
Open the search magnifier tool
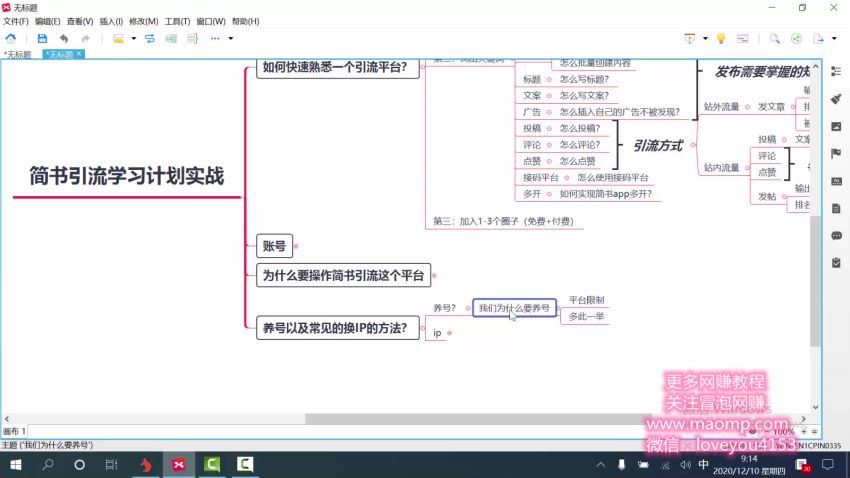click(x=775, y=38)
